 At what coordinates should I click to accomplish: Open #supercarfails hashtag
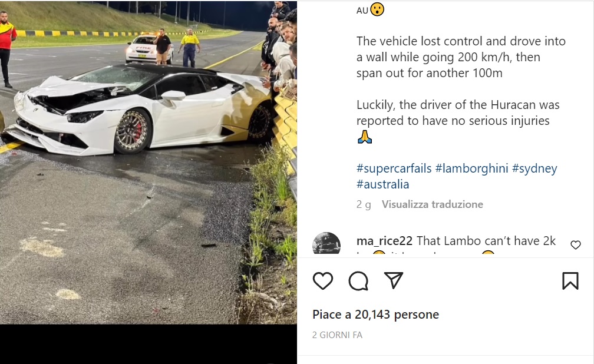pos(394,168)
